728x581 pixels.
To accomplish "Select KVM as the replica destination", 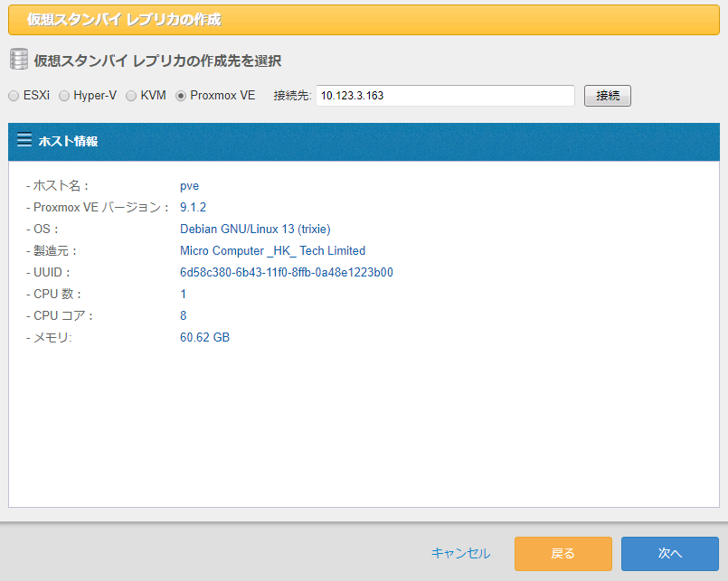I will [131, 96].
